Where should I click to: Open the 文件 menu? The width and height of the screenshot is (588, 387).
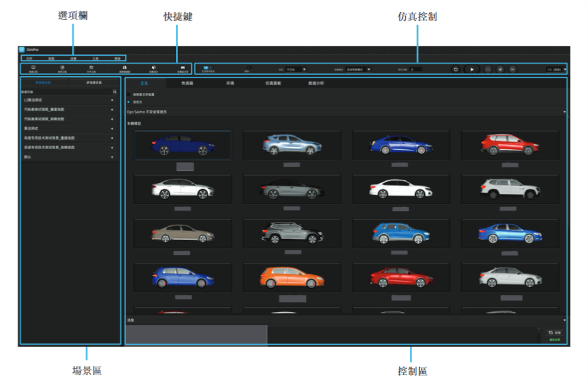click(29, 59)
